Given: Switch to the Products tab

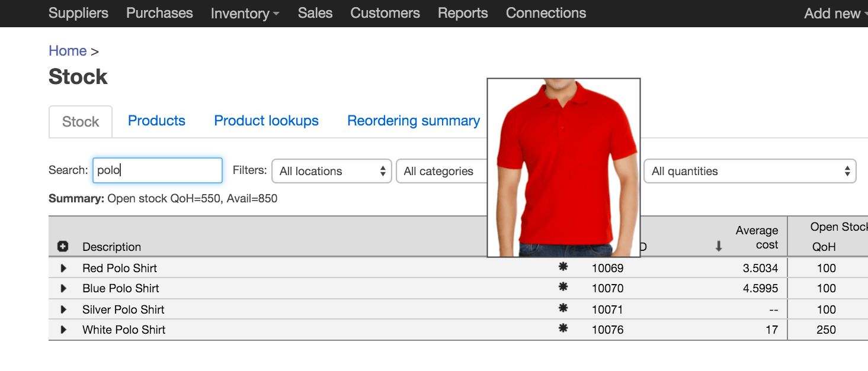Looking at the screenshot, I should click(156, 121).
